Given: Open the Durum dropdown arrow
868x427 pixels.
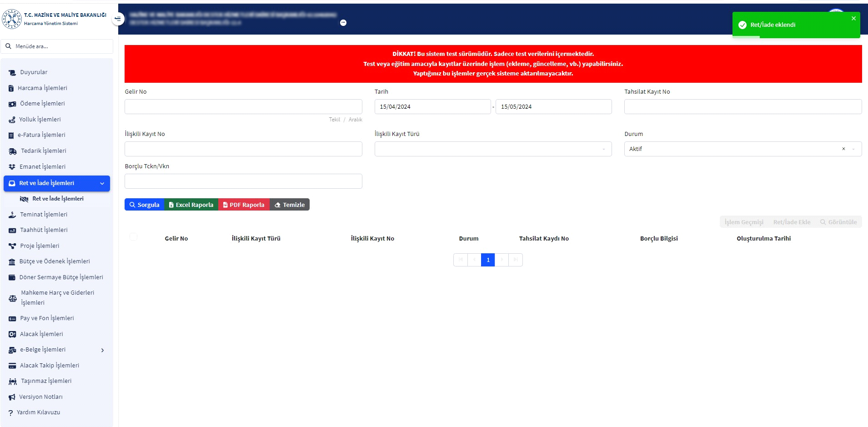Looking at the screenshot, I should 853,149.
